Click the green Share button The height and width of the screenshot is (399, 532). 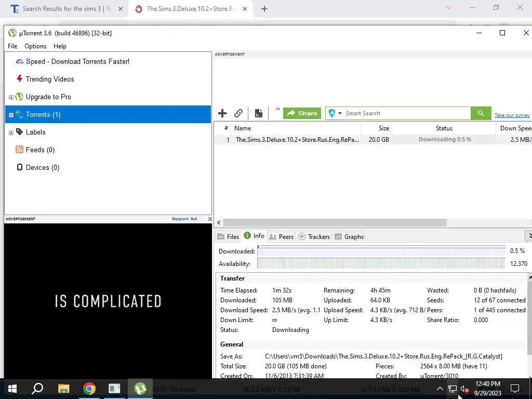click(x=302, y=113)
